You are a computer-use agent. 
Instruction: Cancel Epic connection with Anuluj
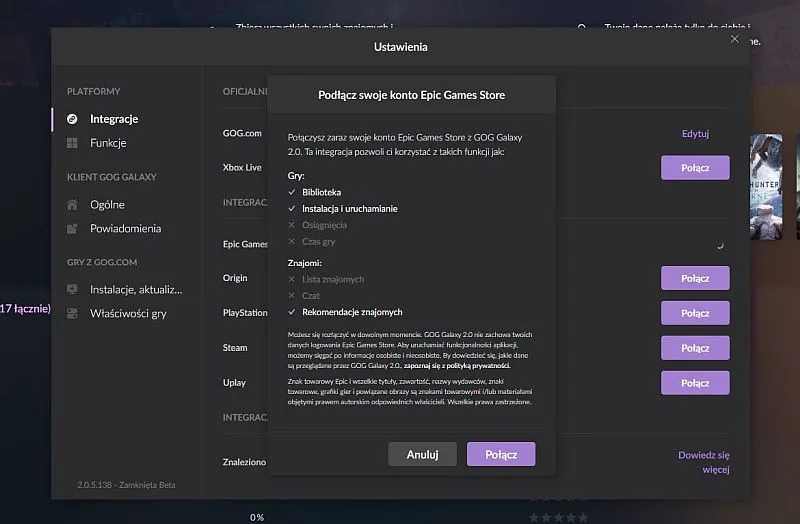(422, 454)
